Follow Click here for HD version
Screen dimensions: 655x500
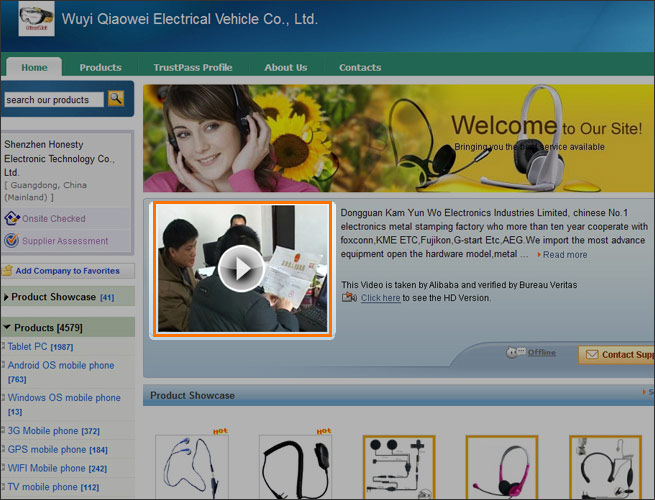click(381, 298)
